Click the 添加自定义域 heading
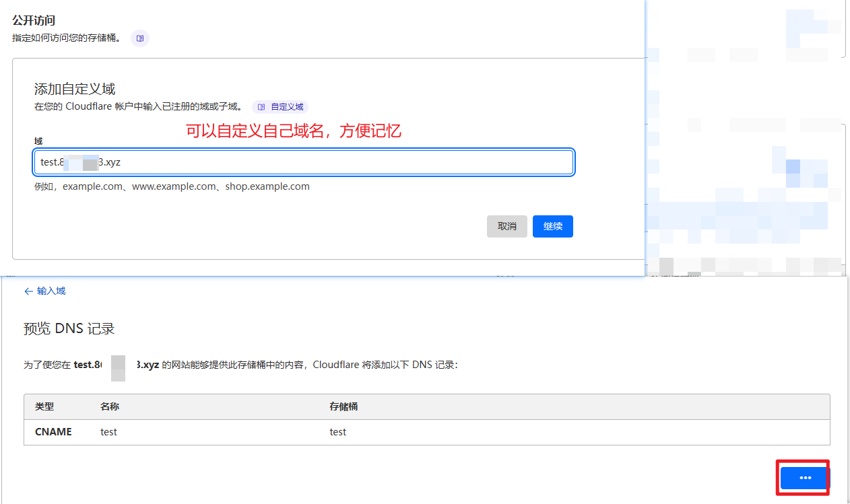 click(x=75, y=89)
